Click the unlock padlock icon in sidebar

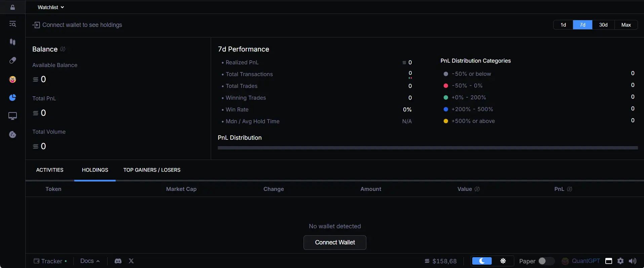coord(12,7)
